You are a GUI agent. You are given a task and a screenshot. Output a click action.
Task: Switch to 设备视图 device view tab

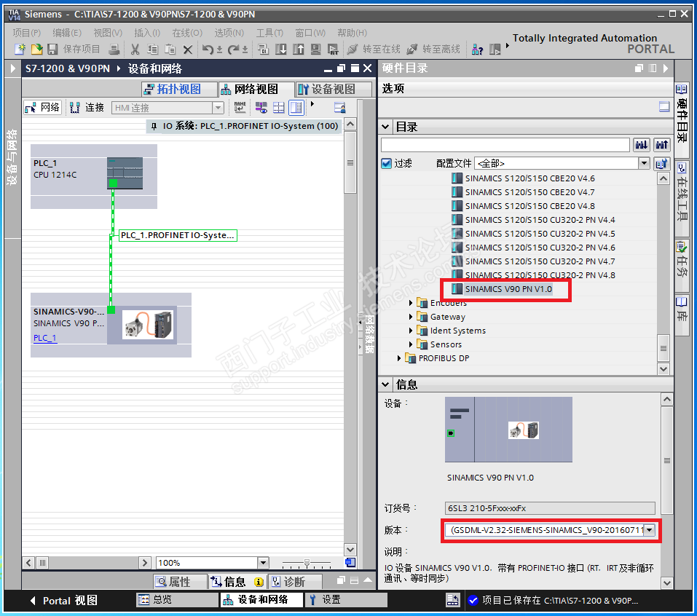coord(333,90)
